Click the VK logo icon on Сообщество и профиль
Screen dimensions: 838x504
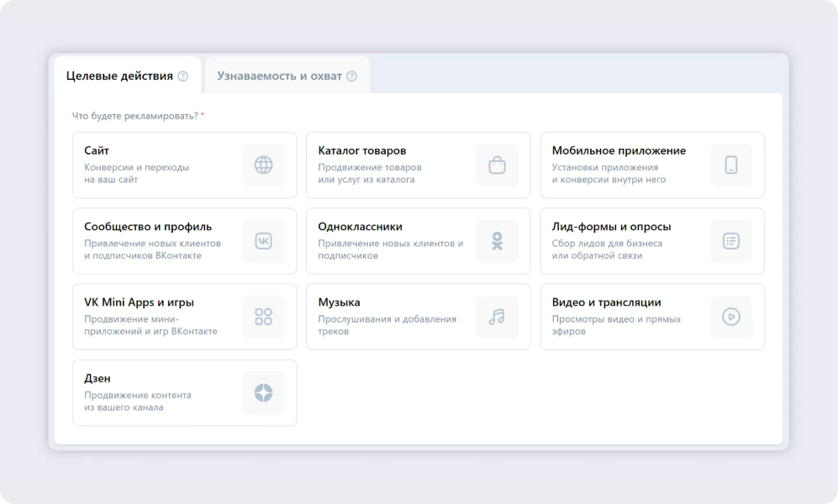[263, 241]
